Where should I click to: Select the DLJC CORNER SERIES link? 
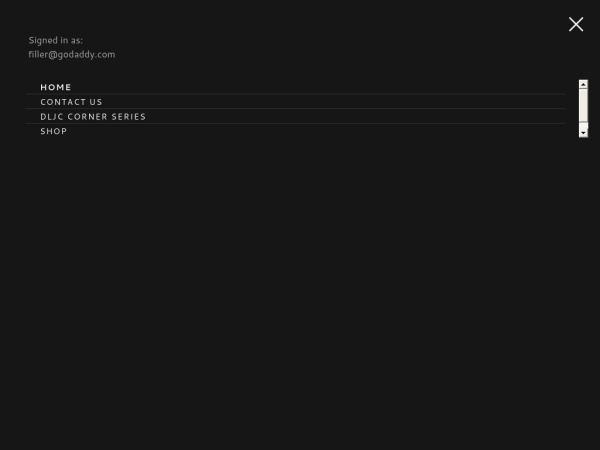coord(93,116)
